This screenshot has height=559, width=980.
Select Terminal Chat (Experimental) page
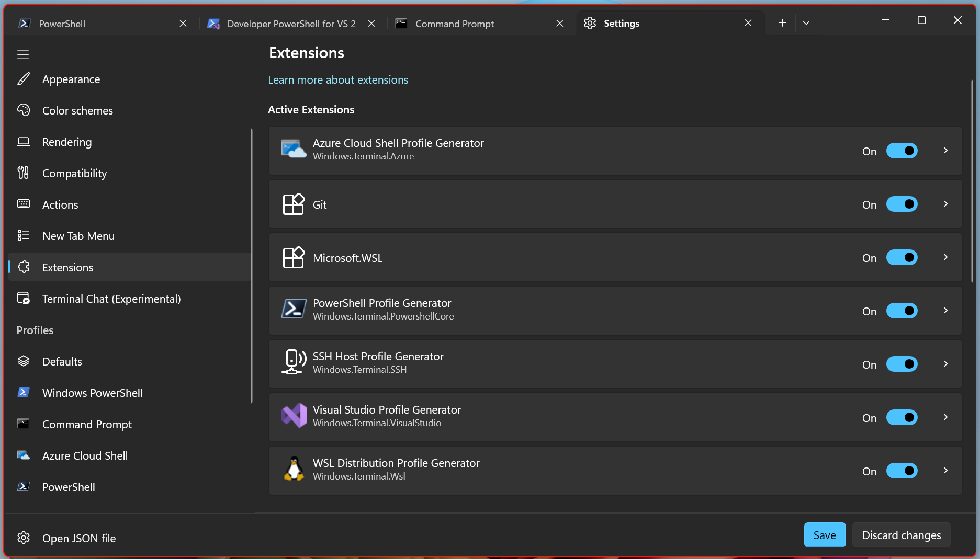[x=129, y=299]
